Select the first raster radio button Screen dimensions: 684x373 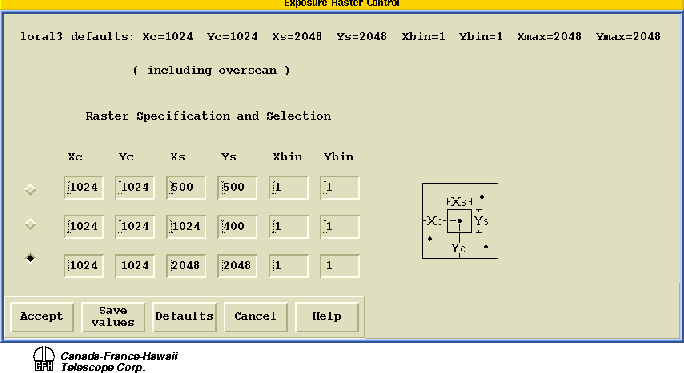point(30,190)
